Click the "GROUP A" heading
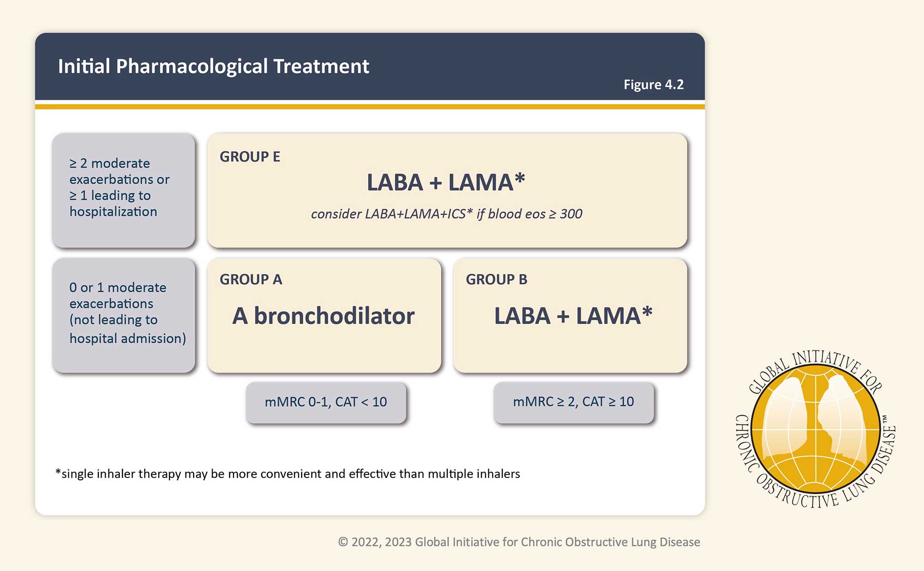Screen dimensions: 924x571 251,279
